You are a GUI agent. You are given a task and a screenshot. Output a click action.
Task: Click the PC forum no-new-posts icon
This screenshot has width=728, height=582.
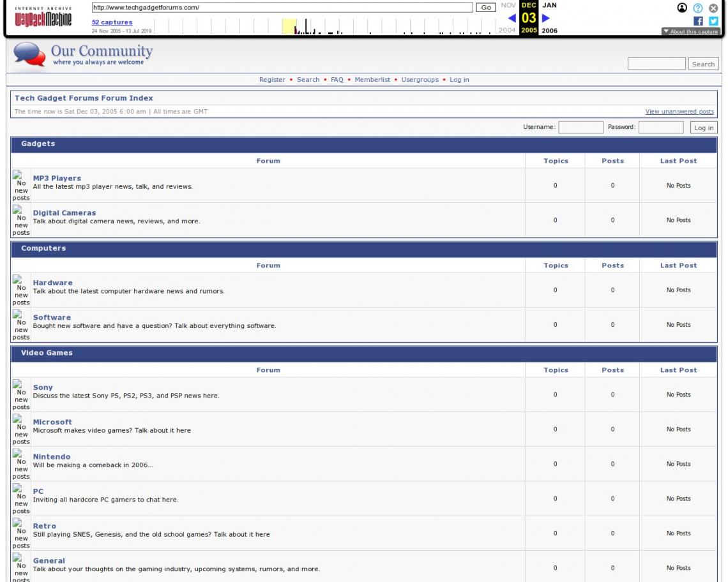pos(21,499)
